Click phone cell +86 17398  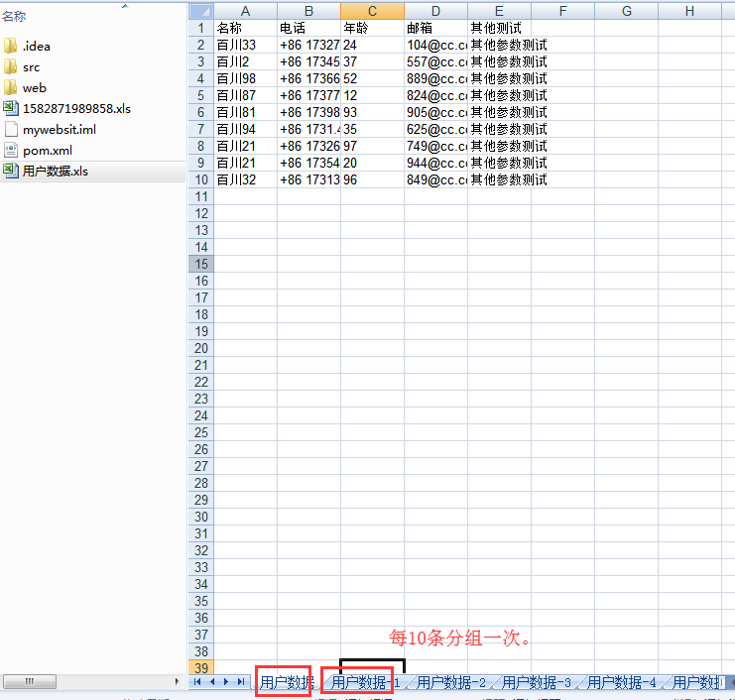pos(308,112)
